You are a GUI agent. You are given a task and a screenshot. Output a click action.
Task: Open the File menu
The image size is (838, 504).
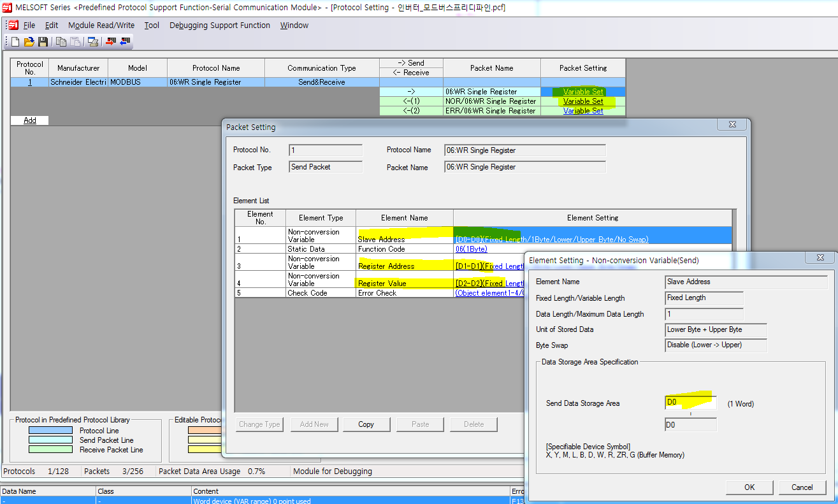pyautogui.click(x=29, y=25)
